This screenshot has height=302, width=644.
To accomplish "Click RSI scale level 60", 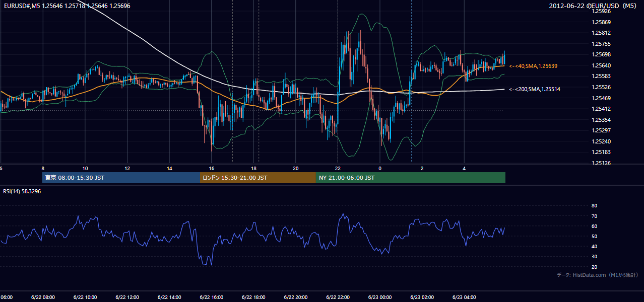I will tap(594, 226).
